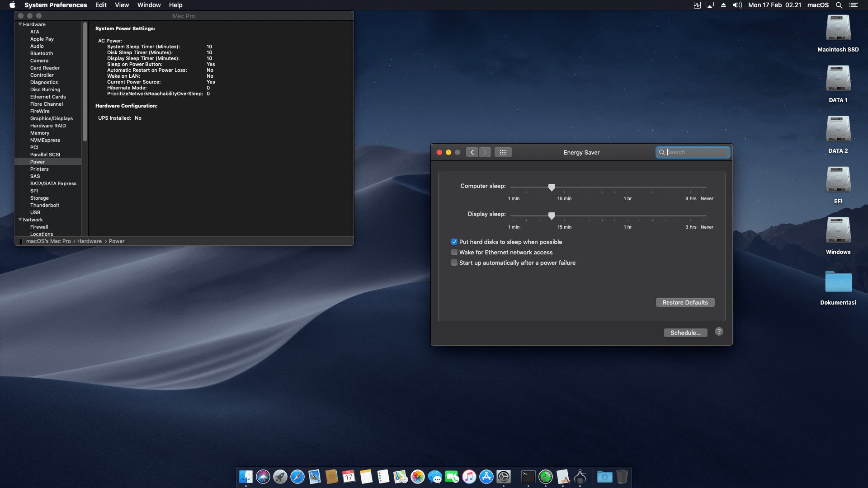This screenshot has height=488, width=868.
Task: Open the Notes app in the Dock
Action: [x=366, y=477]
